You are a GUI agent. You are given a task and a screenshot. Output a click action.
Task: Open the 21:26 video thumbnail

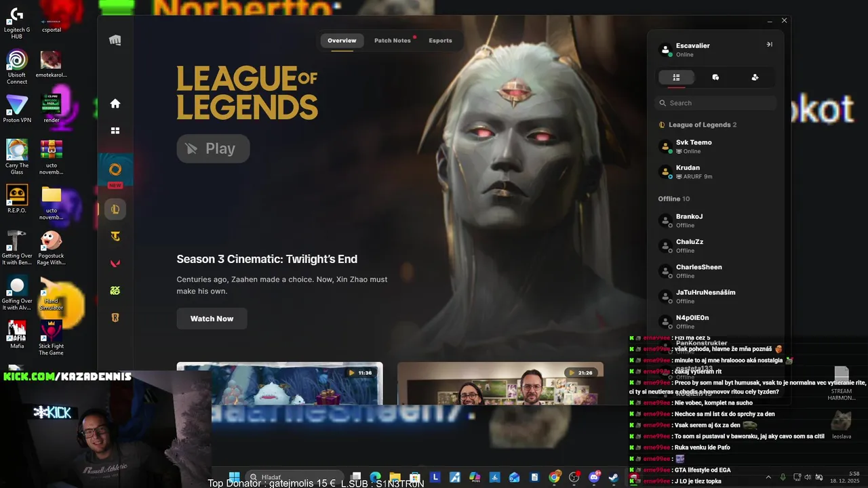[500, 384]
